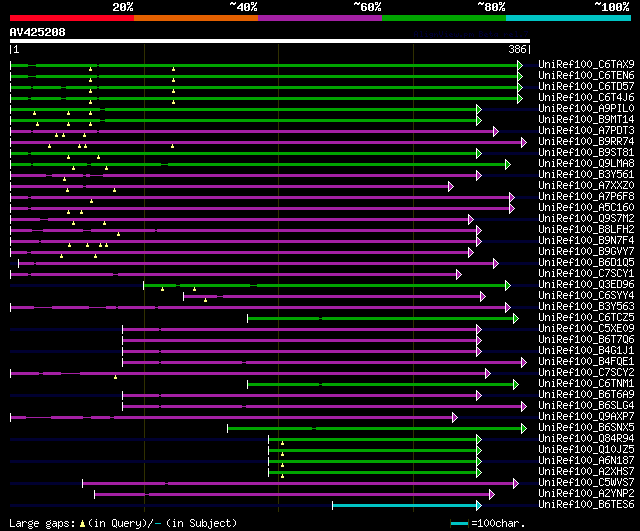This screenshot has height=531, width=640.
Task: Click the AV425208 query name
Action: [38, 33]
